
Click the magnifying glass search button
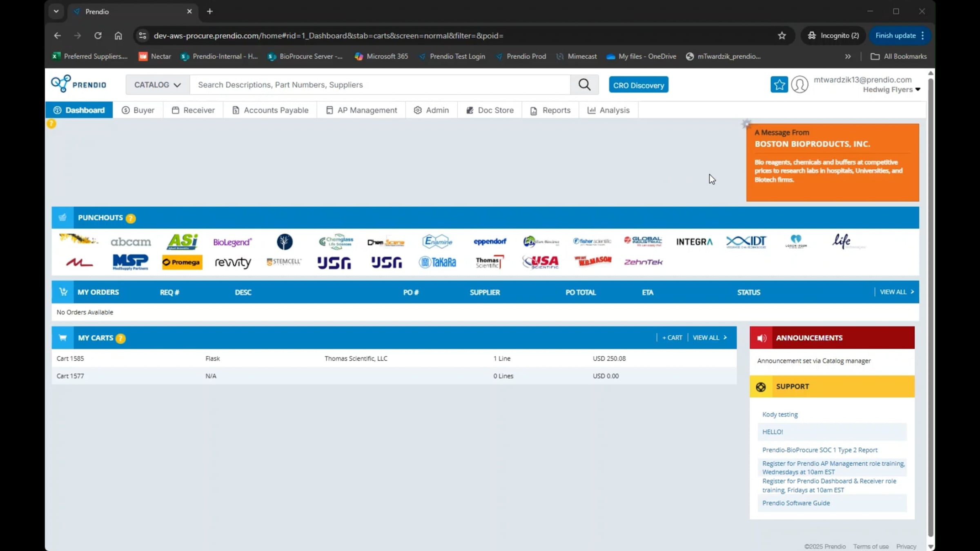click(584, 84)
